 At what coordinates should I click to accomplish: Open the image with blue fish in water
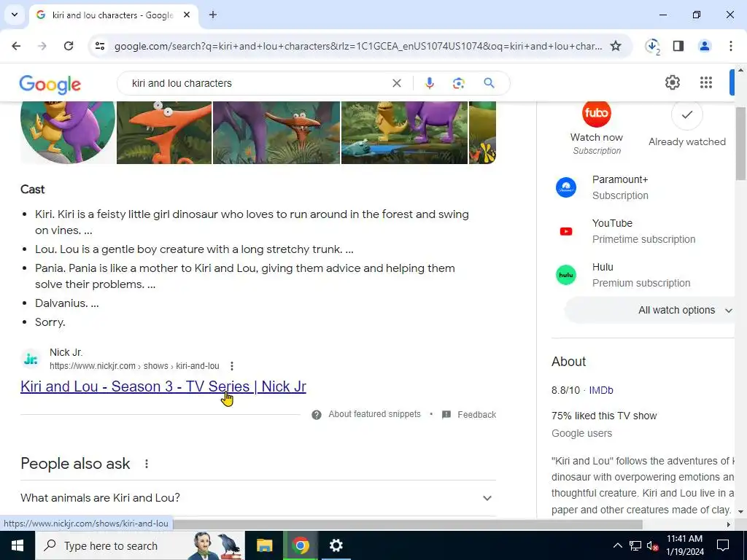[x=404, y=133]
